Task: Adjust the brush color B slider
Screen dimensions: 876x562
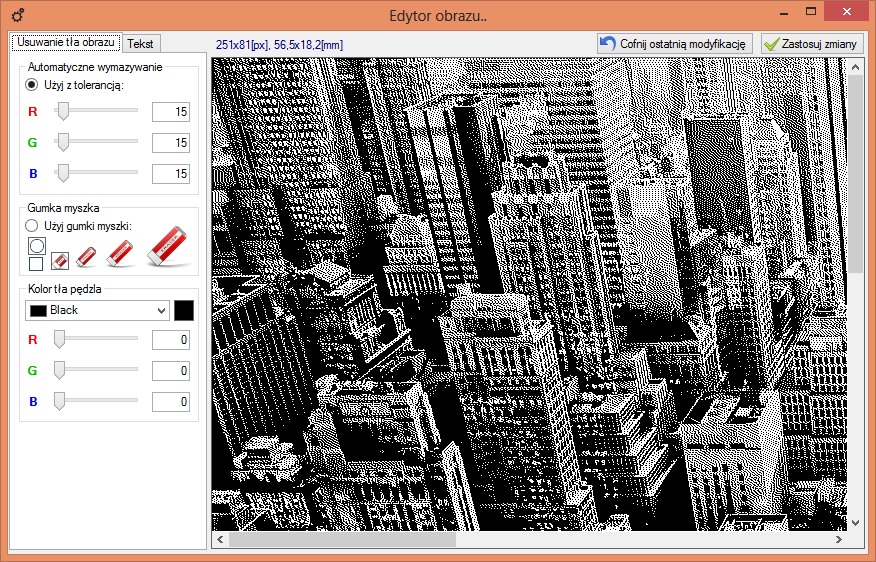Action: click(x=59, y=401)
